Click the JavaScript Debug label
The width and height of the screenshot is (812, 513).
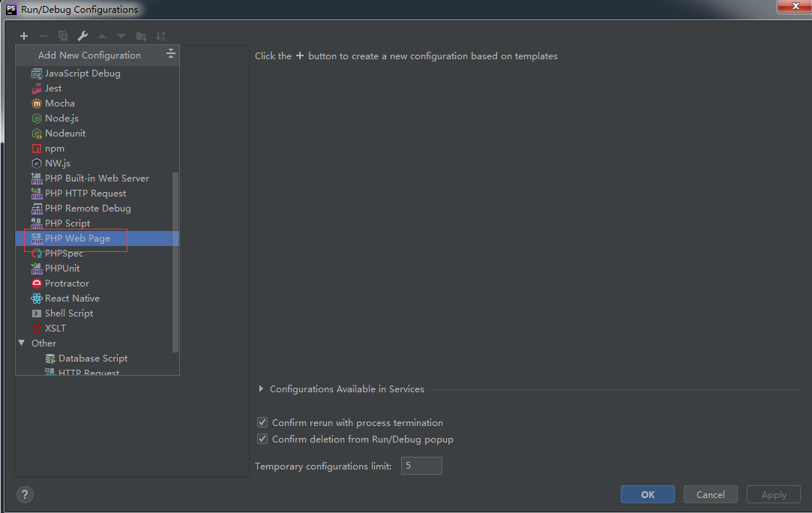tap(83, 73)
